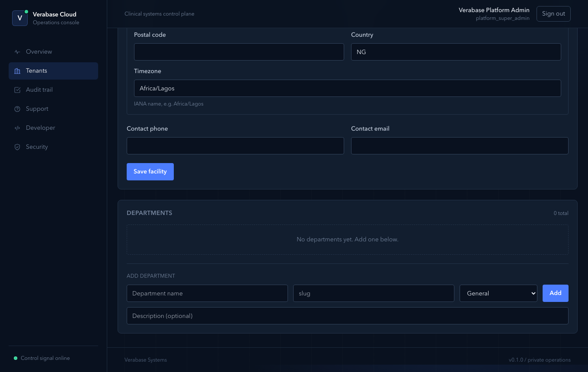The width and height of the screenshot is (588, 372).
Task: Focus the Contact email field
Action: tap(460, 146)
